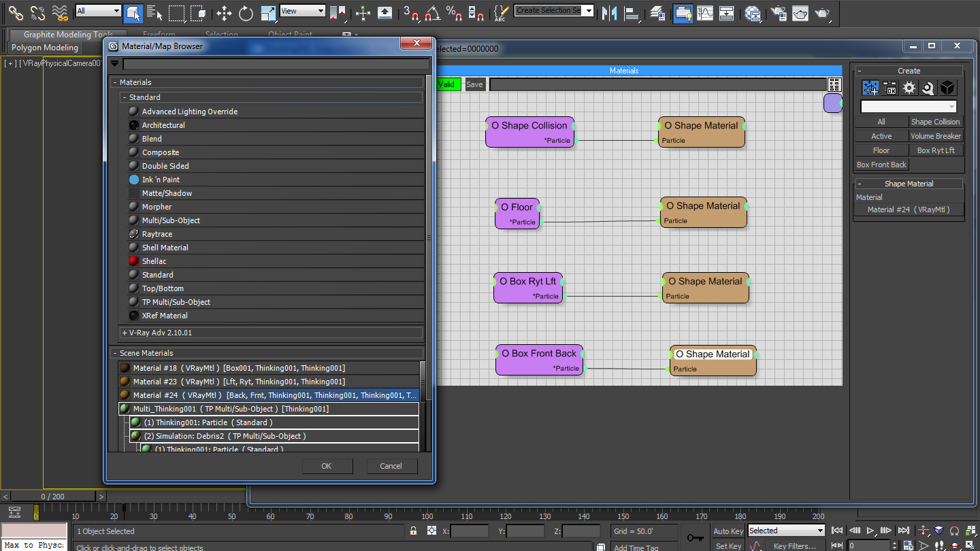The height and width of the screenshot is (551, 980).
Task: Toggle the 3D Snaps icon
Action: [x=410, y=12]
